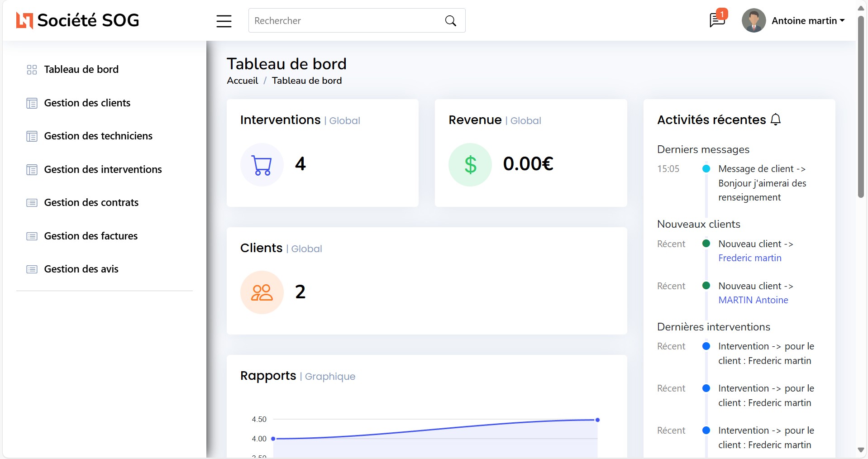Click the Revenue dollar icon
868x459 pixels.
click(470, 165)
